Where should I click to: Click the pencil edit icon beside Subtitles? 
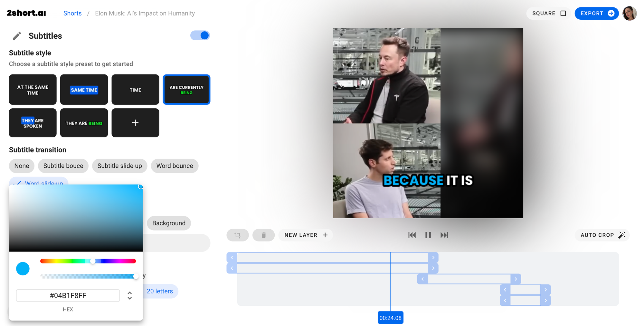[17, 36]
